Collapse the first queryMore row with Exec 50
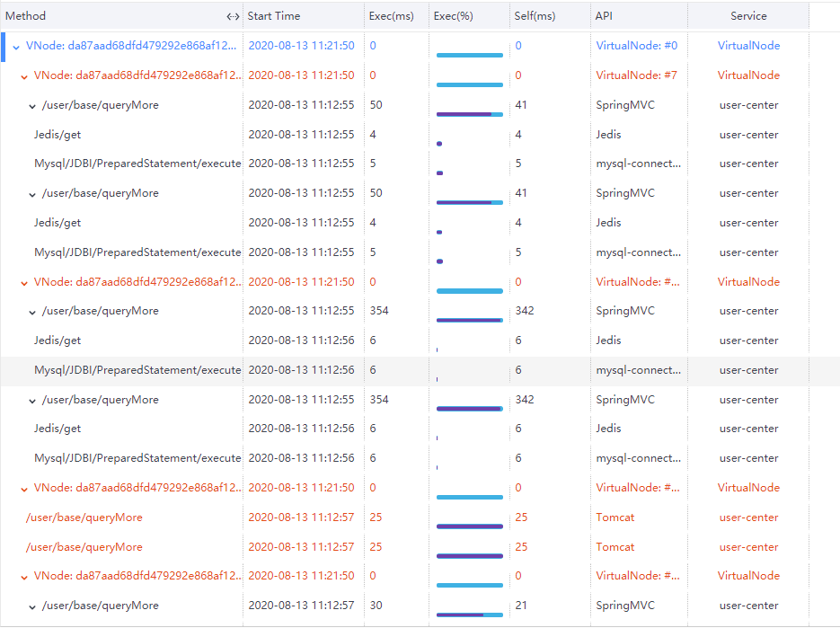This screenshot has width=840, height=628. click(x=32, y=106)
